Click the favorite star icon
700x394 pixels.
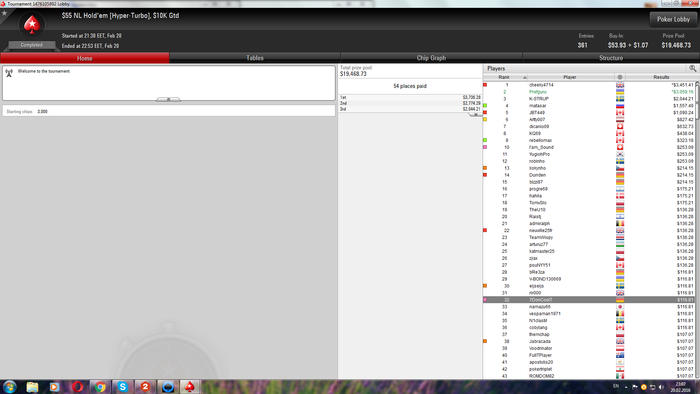(x=4, y=13)
